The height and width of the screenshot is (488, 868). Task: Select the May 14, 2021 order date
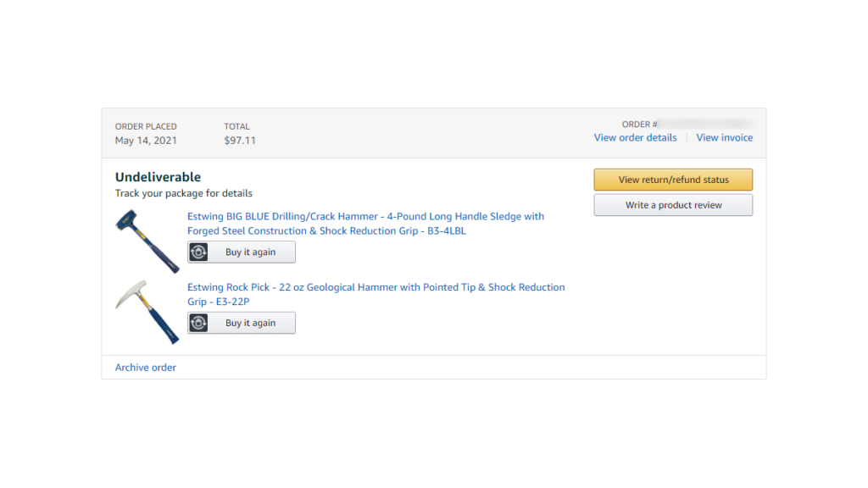[x=146, y=141]
